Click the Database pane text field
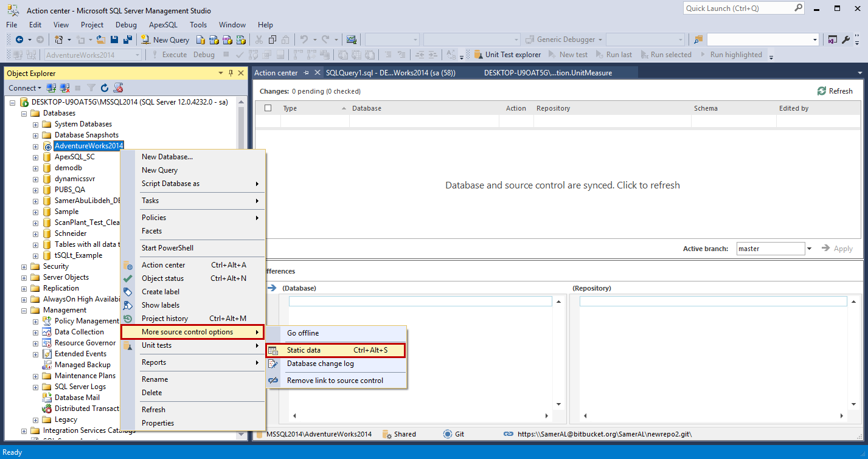This screenshot has height=459, width=868. (420, 302)
